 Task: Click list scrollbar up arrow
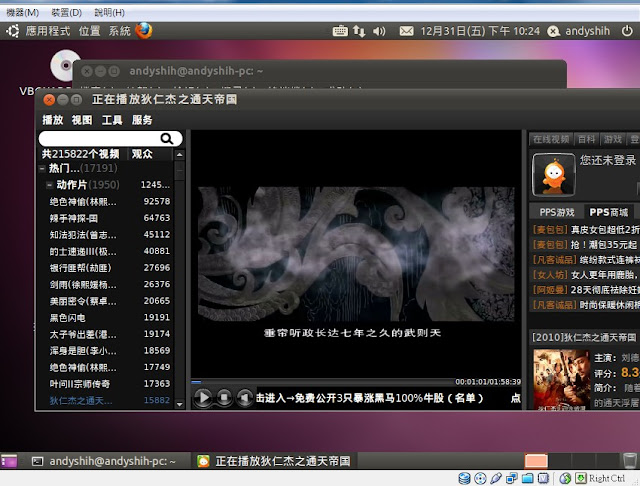pyautogui.click(x=179, y=155)
